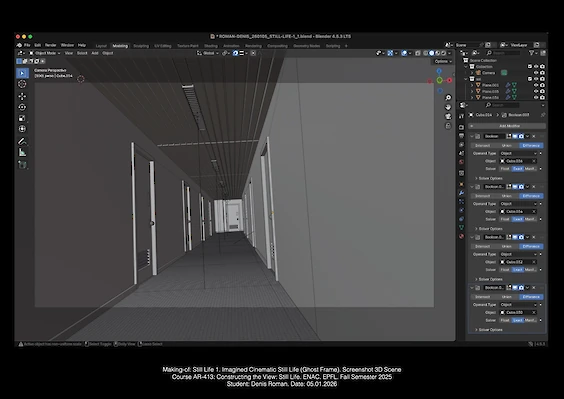Open the Tool properties tab

[x=461, y=116]
